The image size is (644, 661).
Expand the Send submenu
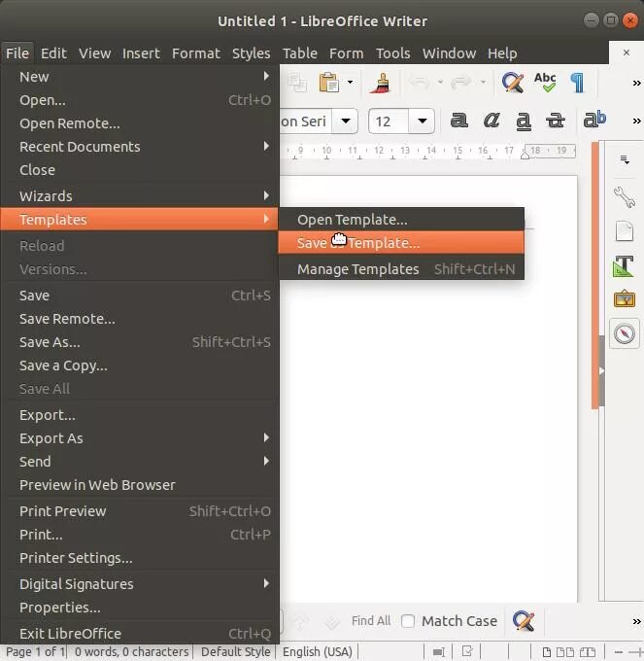(x=140, y=462)
